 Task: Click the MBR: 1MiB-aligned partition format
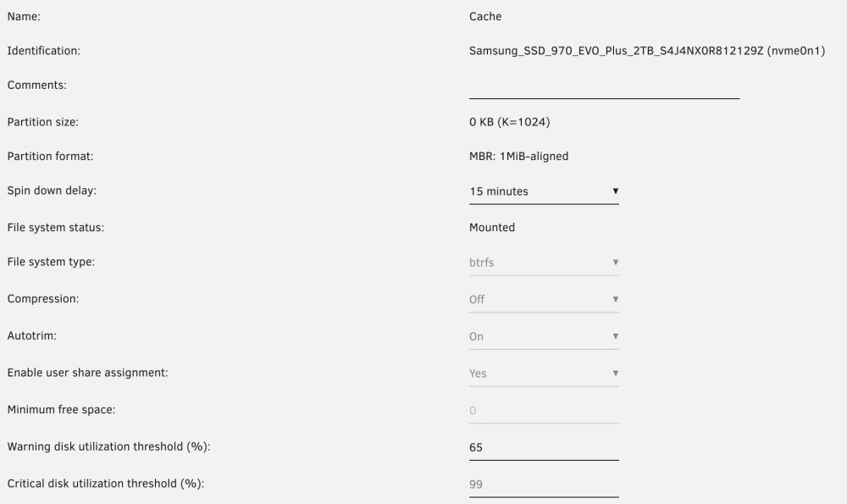[x=518, y=156]
